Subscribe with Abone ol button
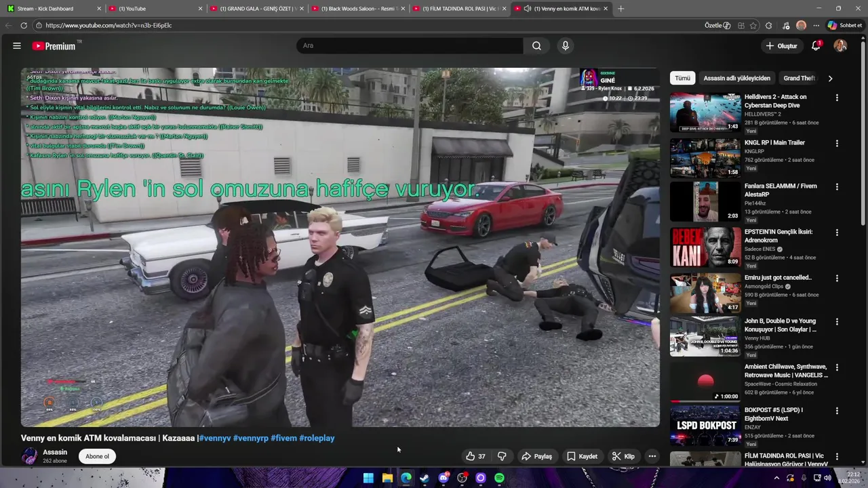This screenshot has width=868, height=488. coord(97,456)
